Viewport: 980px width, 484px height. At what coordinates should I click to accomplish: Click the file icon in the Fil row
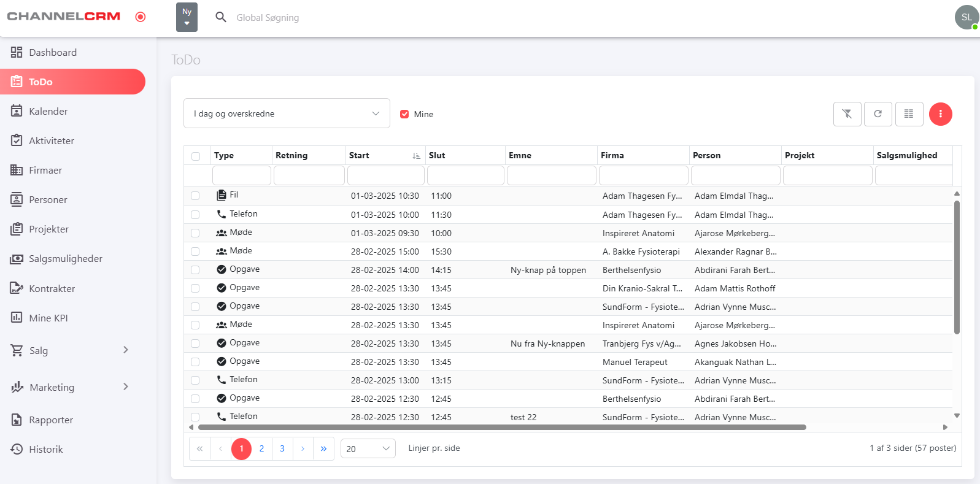[x=222, y=195]
